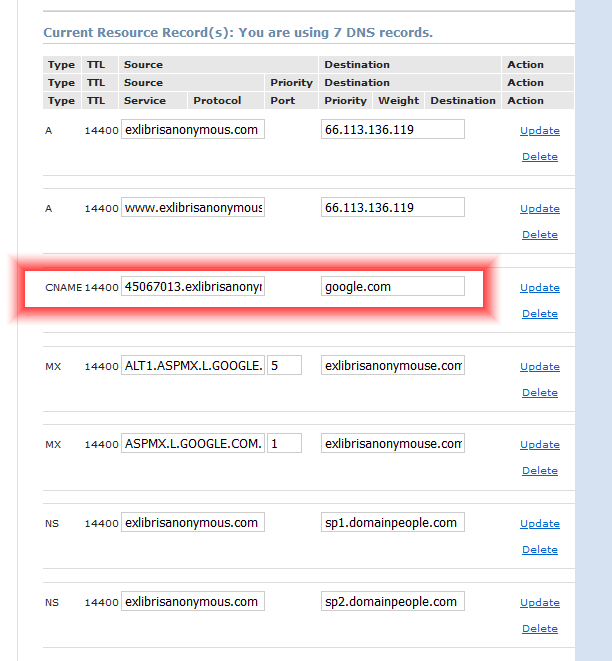
Task: Focus the source field of the sp2 NS record
Action: pos(193,601)
